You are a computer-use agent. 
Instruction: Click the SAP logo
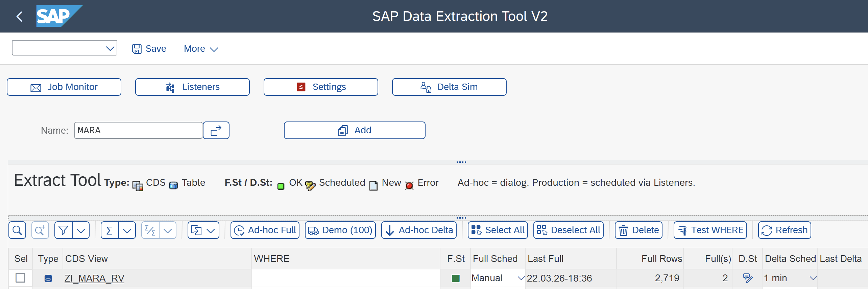[x=59, y=16]
